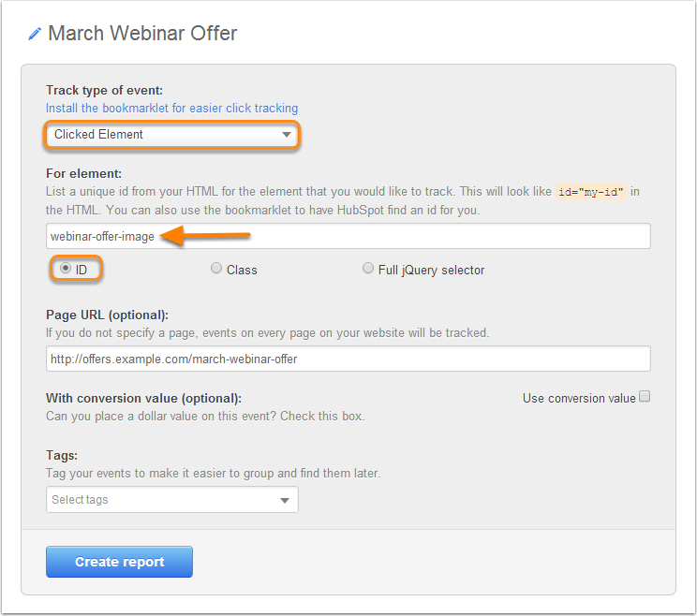Click the ID label text
697x616 pixels.
82,270
